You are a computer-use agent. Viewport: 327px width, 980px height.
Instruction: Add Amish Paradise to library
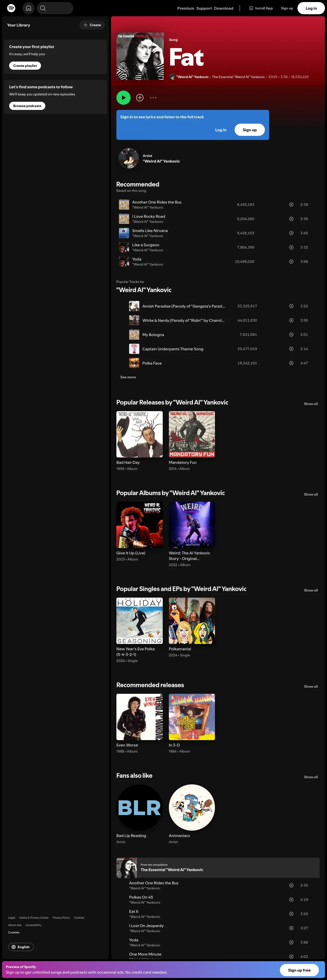click(x=291, y=306)
